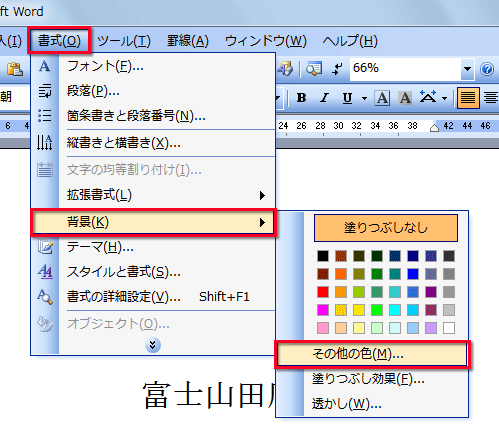Screen dimensions: 499x428
Task: Click the show/hide editing marks icon
Action: (x=337, y=69)
